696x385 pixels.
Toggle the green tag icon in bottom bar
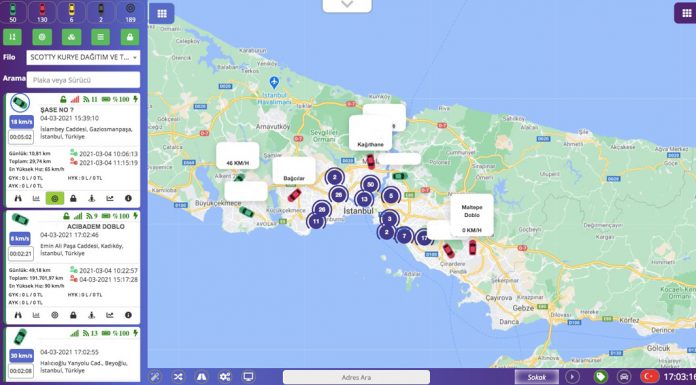[601, 377]
